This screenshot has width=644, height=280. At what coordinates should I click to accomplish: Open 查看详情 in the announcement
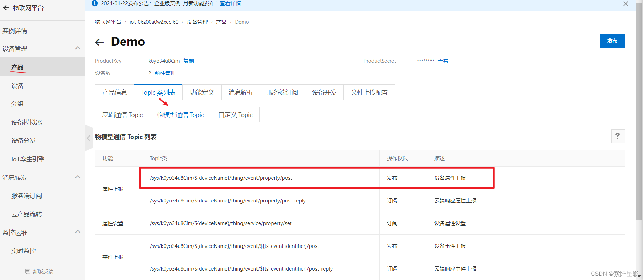point(231,3)
